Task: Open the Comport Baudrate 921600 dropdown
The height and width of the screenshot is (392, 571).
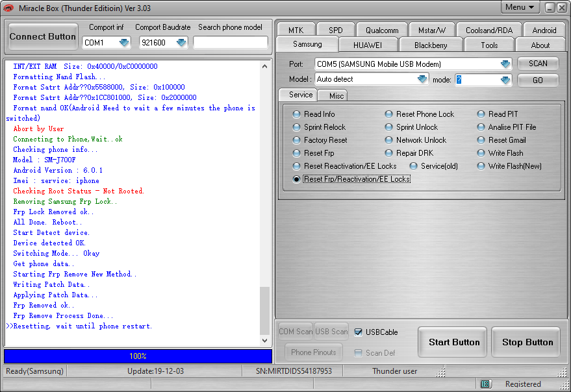Action: [181, 43]
